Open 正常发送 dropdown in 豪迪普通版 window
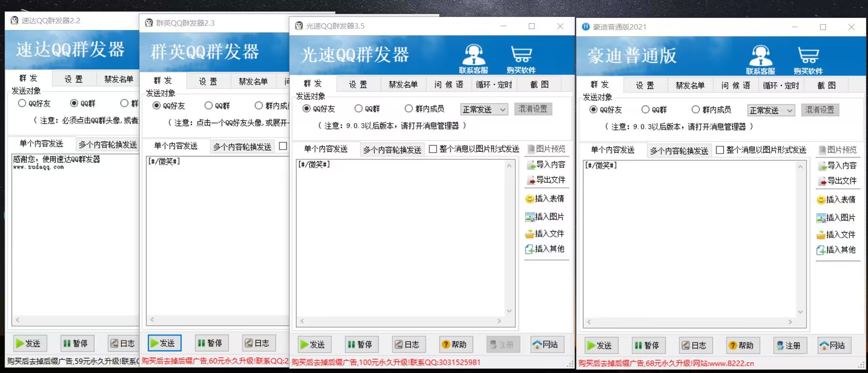The height and width of the screenshot is (373, 868). pyautogui.click(x=771, y=110)
